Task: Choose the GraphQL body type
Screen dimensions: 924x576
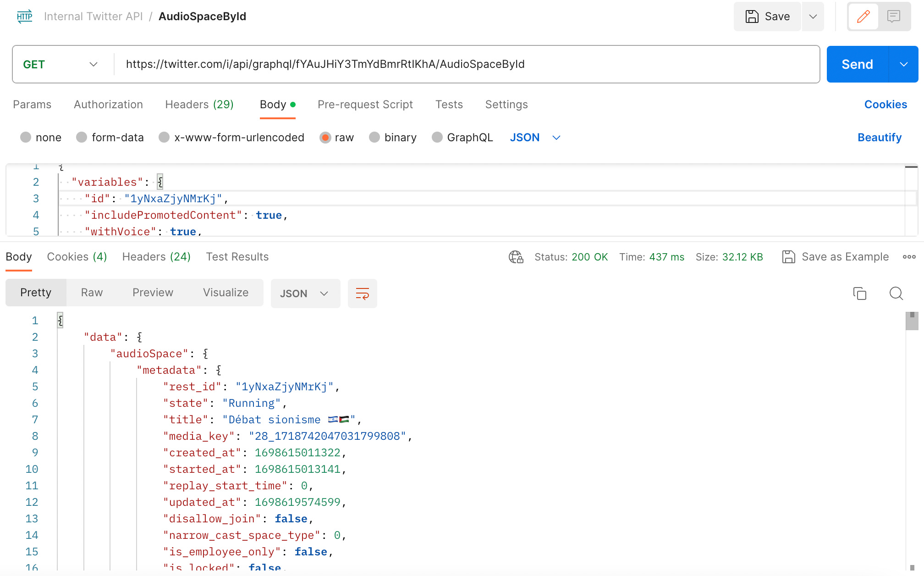Action: pyautogui.click(x=437, y=138)
